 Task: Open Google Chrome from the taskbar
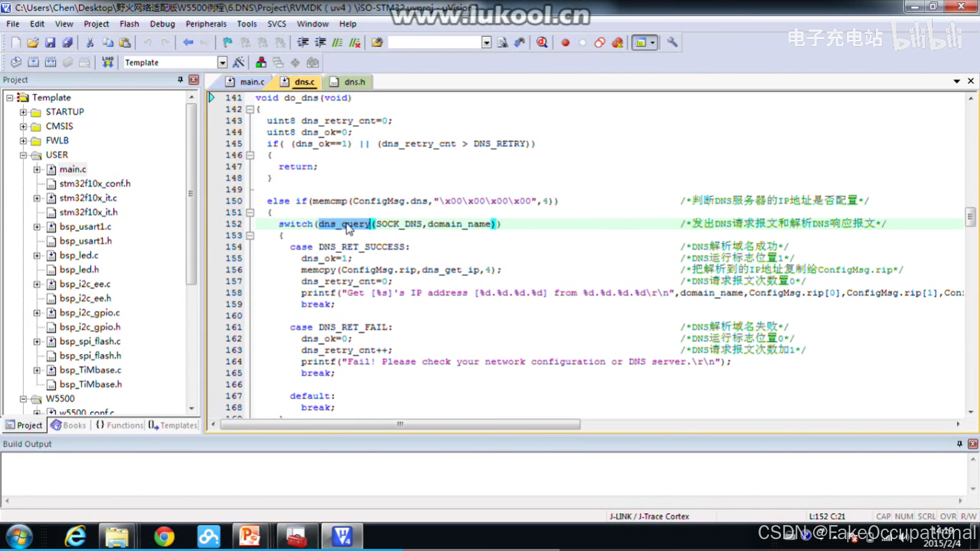pos(164,536)
